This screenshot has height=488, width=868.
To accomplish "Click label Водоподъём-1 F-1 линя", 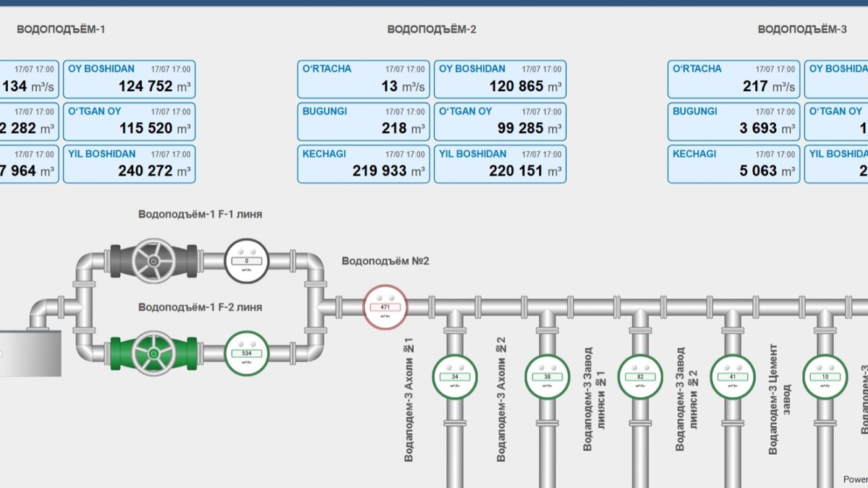I will 200,215.
